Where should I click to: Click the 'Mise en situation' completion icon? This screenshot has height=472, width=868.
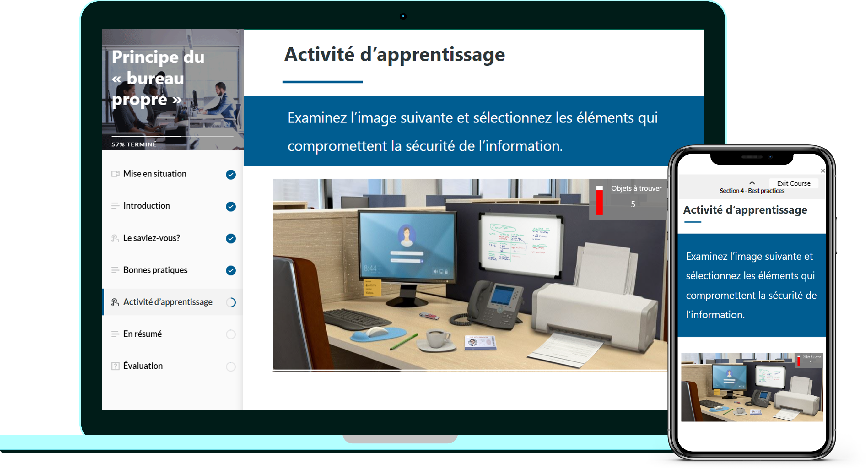coord(231,173)
